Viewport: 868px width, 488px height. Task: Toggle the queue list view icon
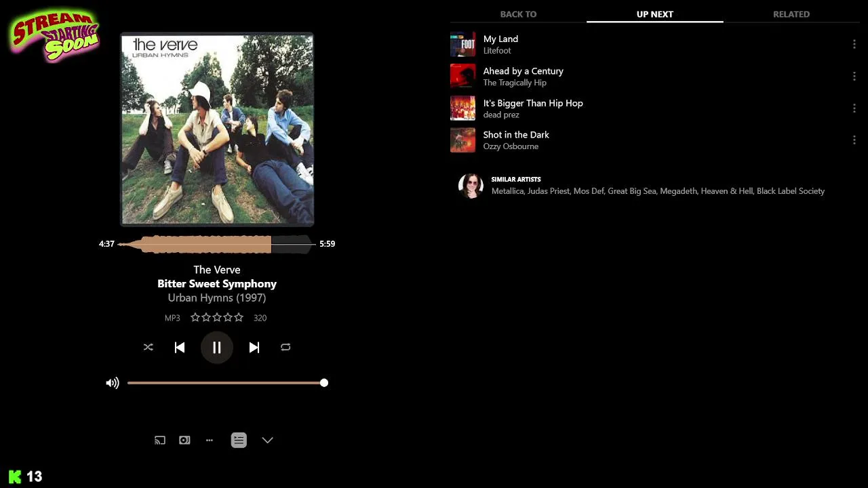tap(239, 440)
